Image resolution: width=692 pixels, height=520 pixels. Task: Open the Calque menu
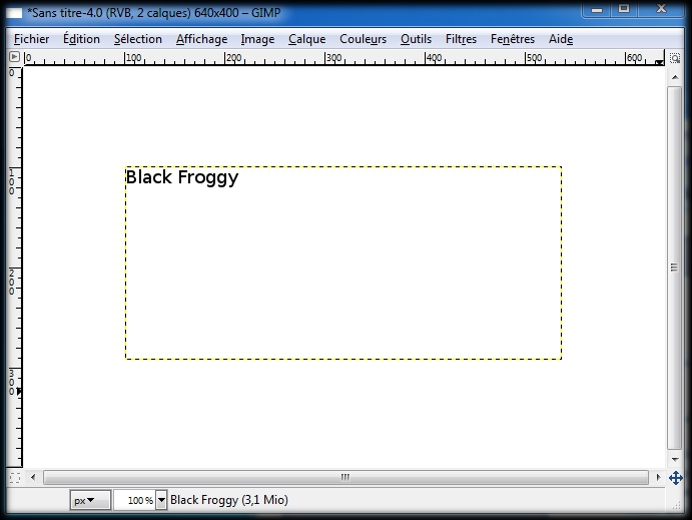tap(306, 39)
